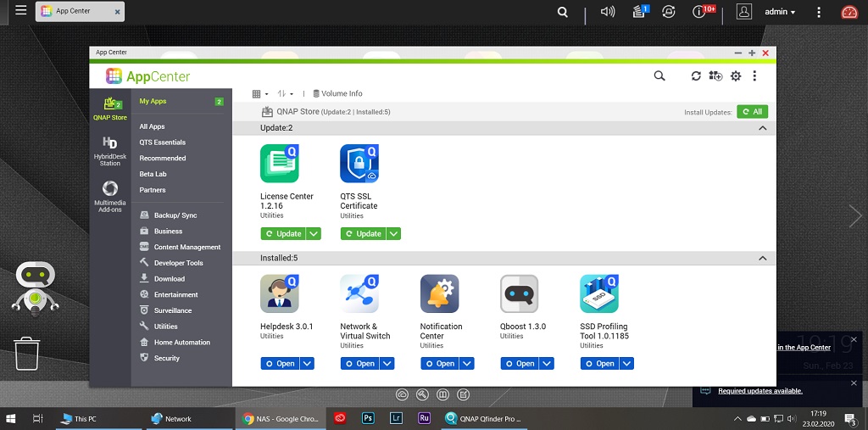Click the Qboost app icon
The width and height of the screenshot is (868, 430).
click(x=520, y=293)
